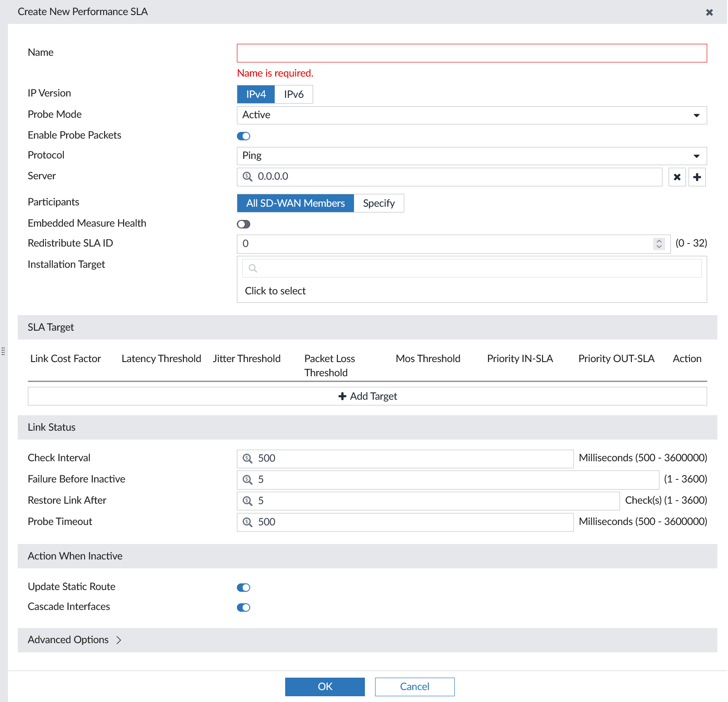Screen dimensions: 728x702
Task: Disable the Enable Probe Packets toggle
Action: [x=244, y=136]
